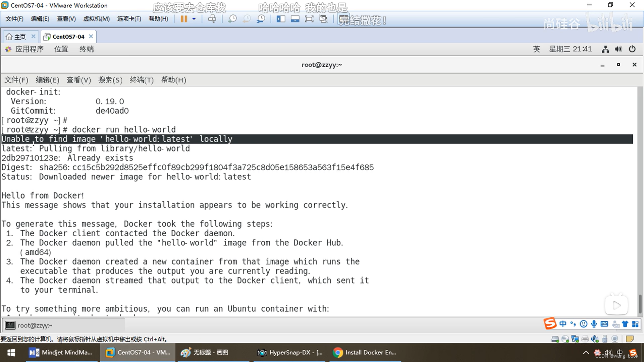
Task: Open the CentOS 位置 menu
Action: coord(61,49)
